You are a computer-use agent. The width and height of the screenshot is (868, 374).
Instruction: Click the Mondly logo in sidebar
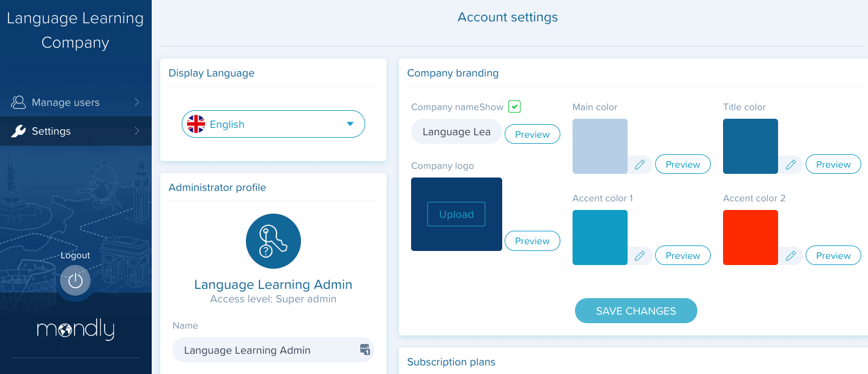[75, 330]
